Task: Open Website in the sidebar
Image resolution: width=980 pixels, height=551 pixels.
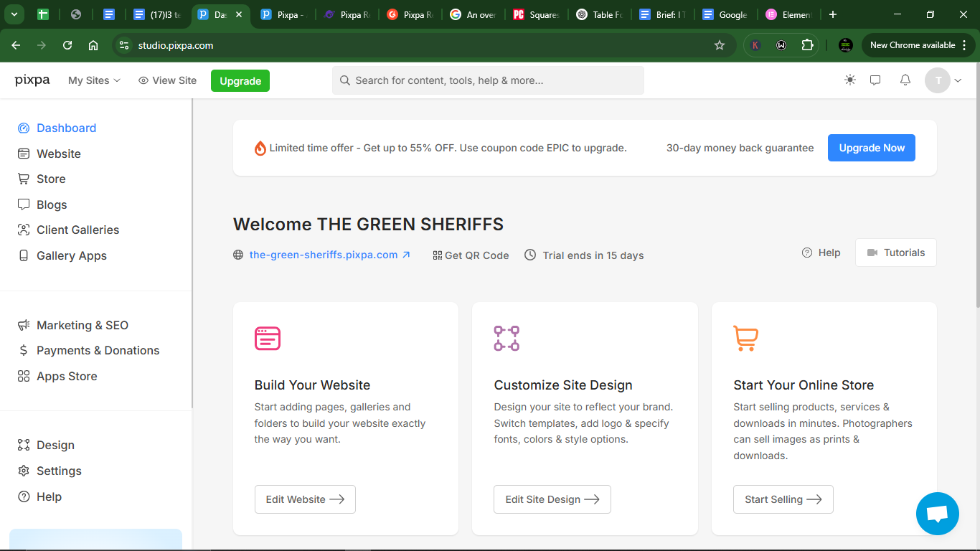Action: tap(50, 154)
